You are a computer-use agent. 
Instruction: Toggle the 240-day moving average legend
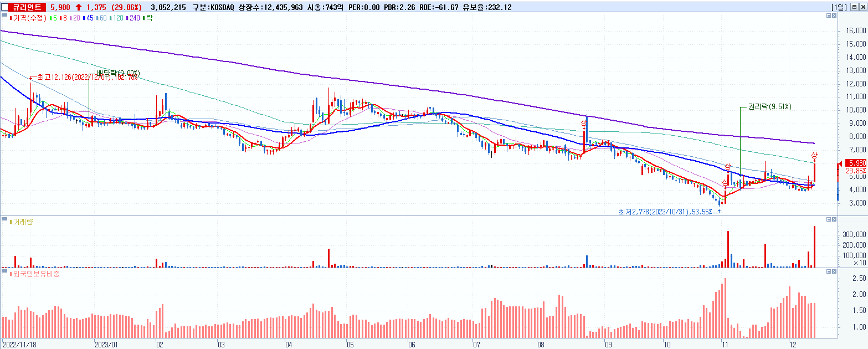pos(133,18)
